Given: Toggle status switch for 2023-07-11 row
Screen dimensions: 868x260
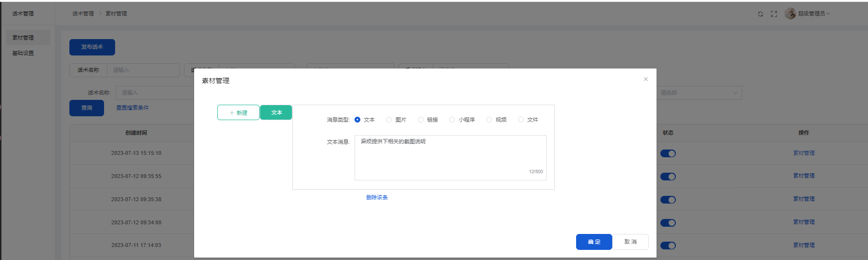Looking at the screenshot, I should coord(668,246).
